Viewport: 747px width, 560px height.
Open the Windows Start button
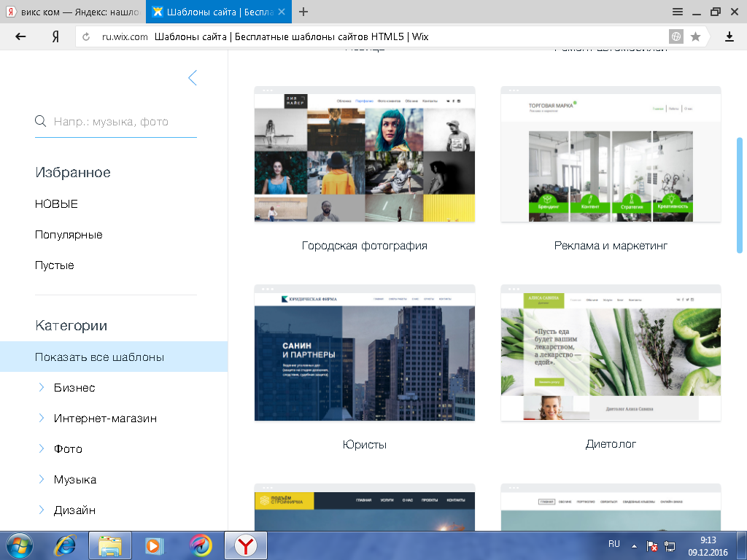pyautogui.click(x=20, y=545)
